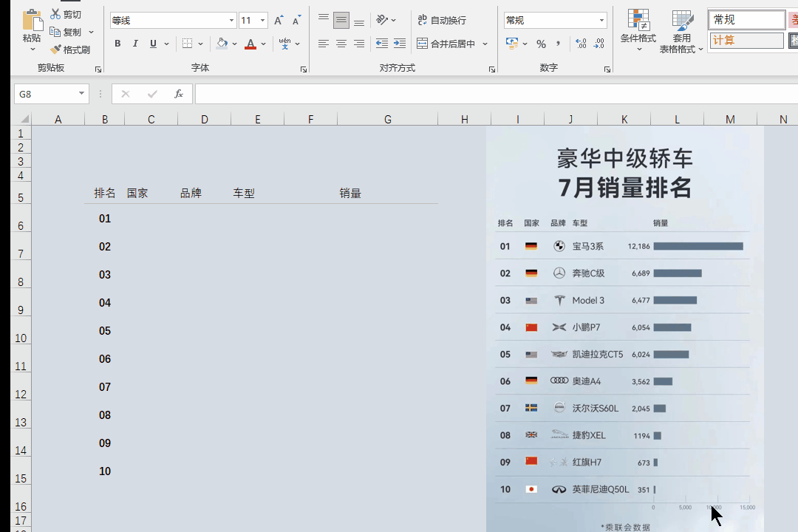Toggle Underline formatting
Viewport: 798px width, 532px height.
point(153,44)
